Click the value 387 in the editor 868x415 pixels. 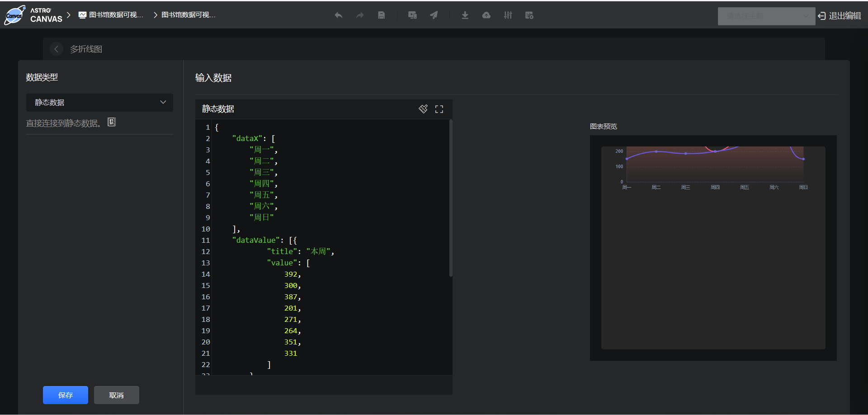(291, 297)
